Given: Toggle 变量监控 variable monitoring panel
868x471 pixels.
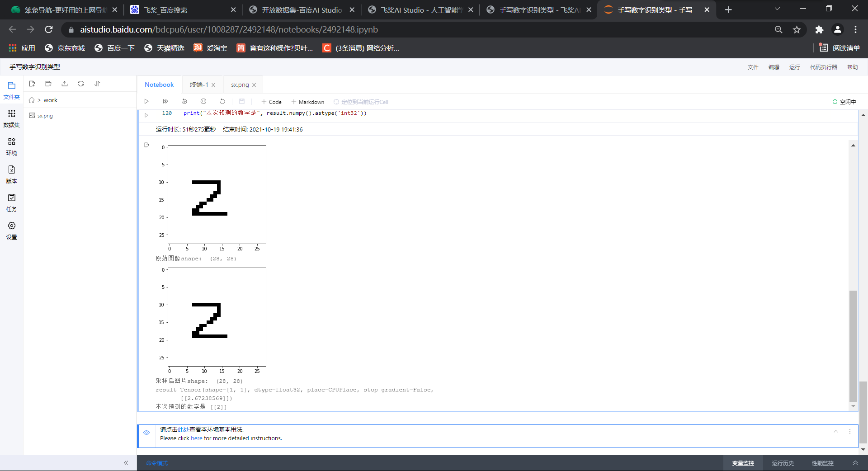Looking at the screenshot, I should (743, 463).
